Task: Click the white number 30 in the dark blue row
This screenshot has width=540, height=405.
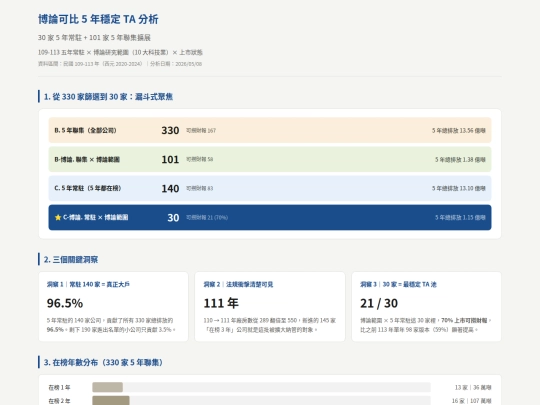Action: tap(173, 218)
